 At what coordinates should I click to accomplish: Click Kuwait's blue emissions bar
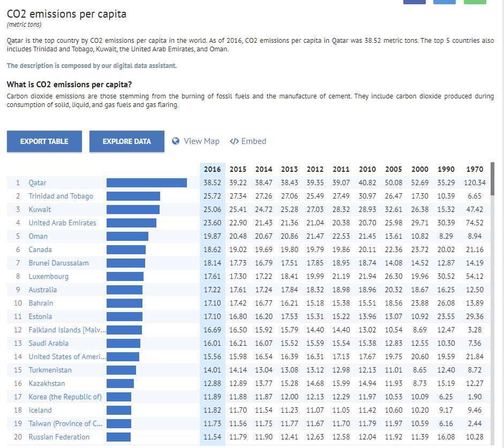point(133,209)
